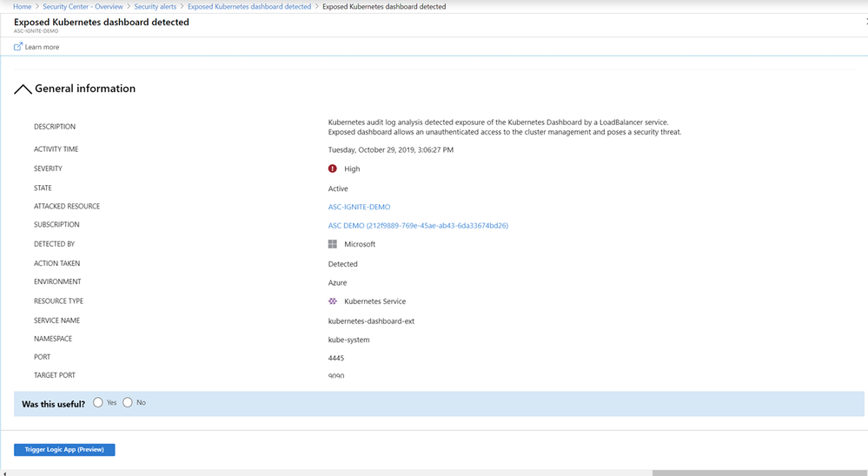Image resolution: width=868 pixels, height=476 pixels.
Task: Click the Azure environment value
Action: tap(338, 283)
